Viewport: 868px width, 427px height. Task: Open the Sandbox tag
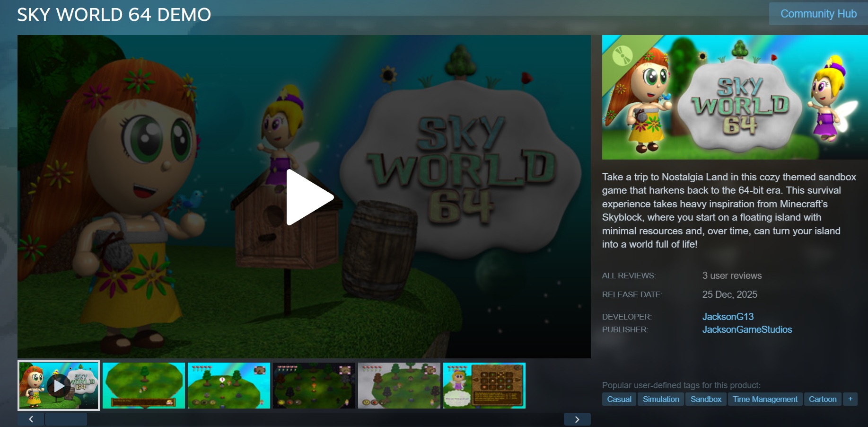pos(706,399)
